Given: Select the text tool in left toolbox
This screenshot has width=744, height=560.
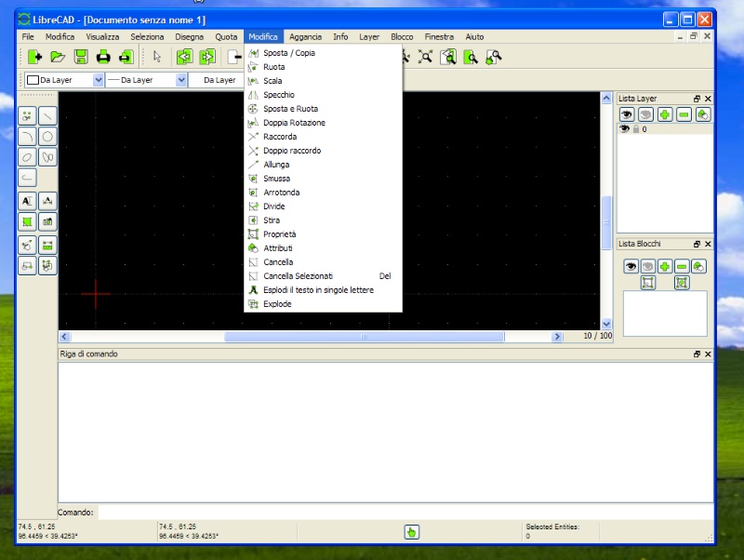Looking at the screenshot, I should [x=27, y=200].
